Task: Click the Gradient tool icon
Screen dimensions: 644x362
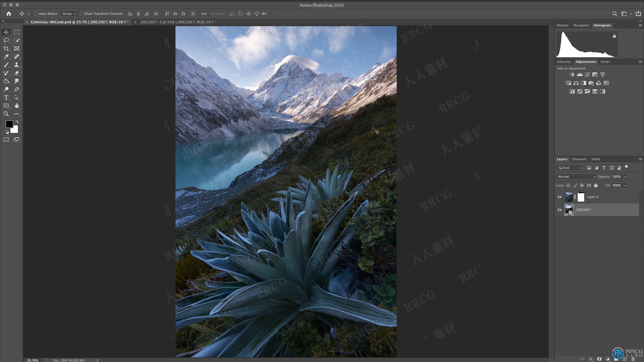Action: [x=6, y=81]
